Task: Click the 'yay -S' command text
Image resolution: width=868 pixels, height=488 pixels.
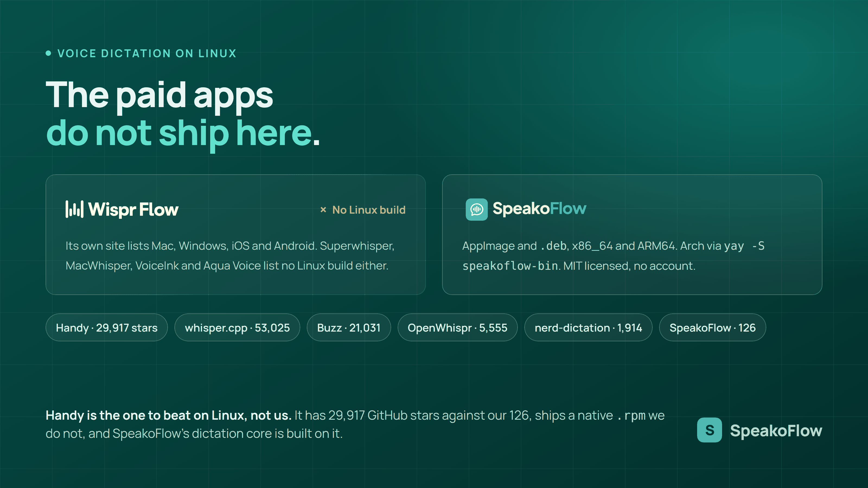Action: pos(744,246)
